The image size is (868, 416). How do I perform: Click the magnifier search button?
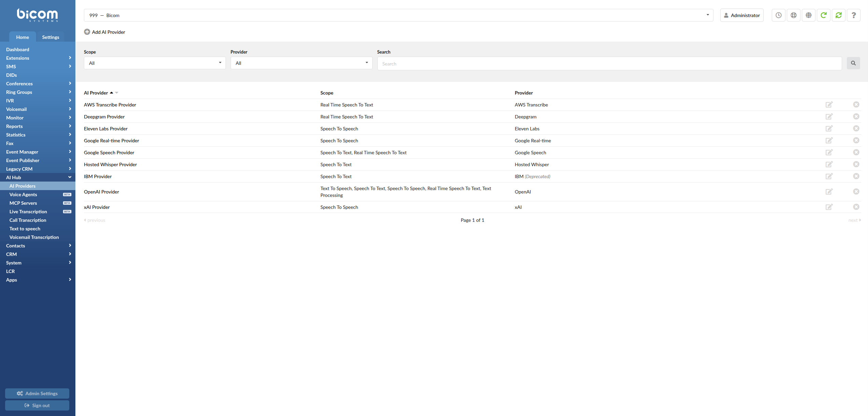tap(853, 63)
